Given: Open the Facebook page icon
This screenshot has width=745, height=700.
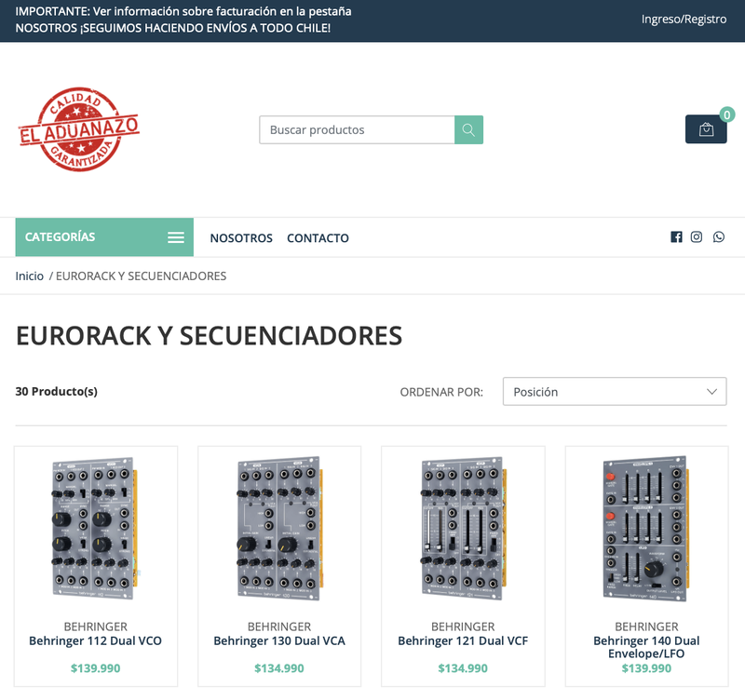Looking at the screenshot, I should coord(676,237).
